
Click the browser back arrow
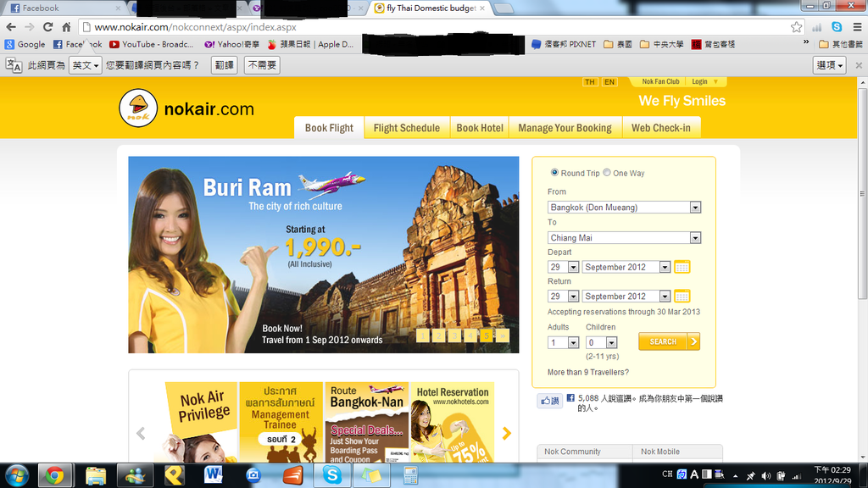[x=11, y=27]
